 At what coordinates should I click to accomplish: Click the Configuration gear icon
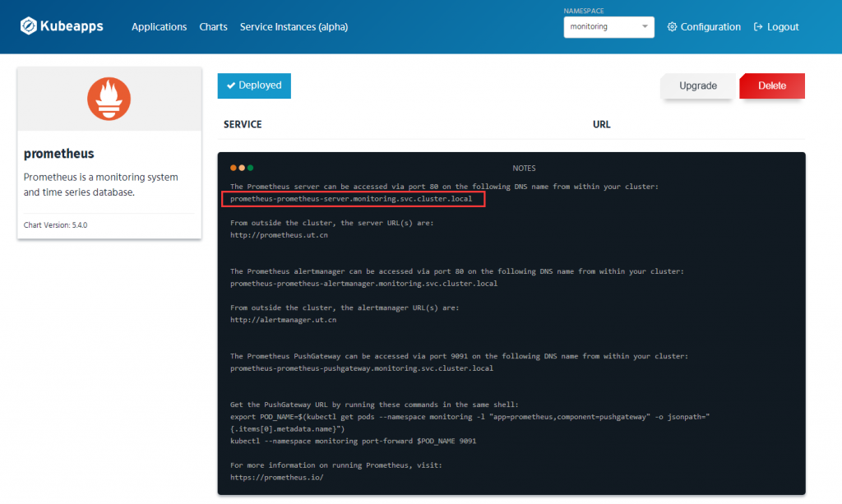(672, 27)
